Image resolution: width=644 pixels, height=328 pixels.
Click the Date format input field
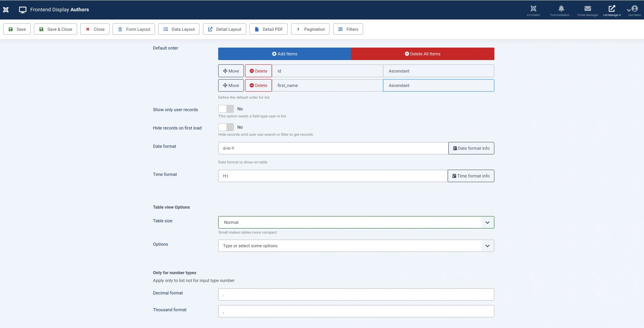(x=333, y=148)
